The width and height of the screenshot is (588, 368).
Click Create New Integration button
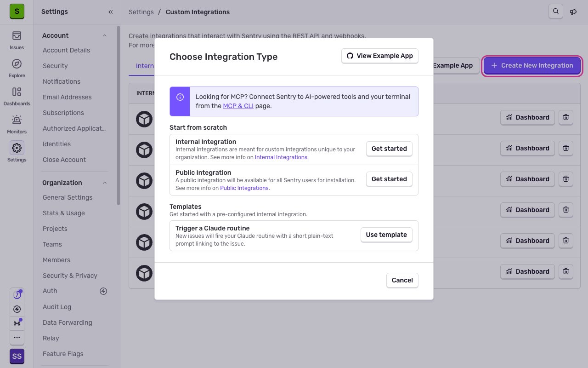(532, 65)
